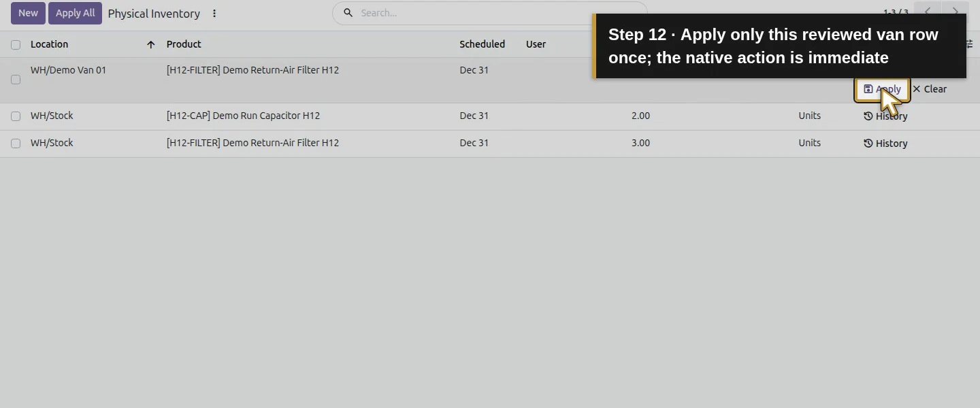Click the search magnifier icon
This screenshot has width=980, height=408.
(348, 13)
